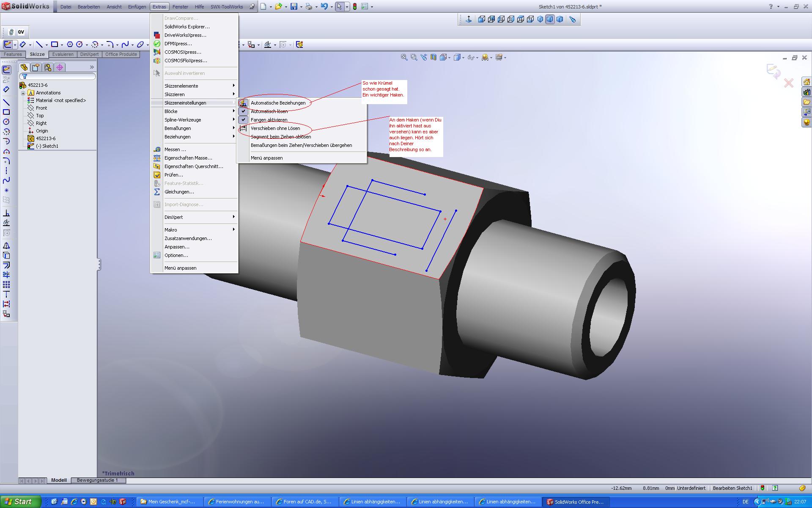This screenshot has width=812, height=508.
Task: Switch to the Features tab
Action: 13,54
